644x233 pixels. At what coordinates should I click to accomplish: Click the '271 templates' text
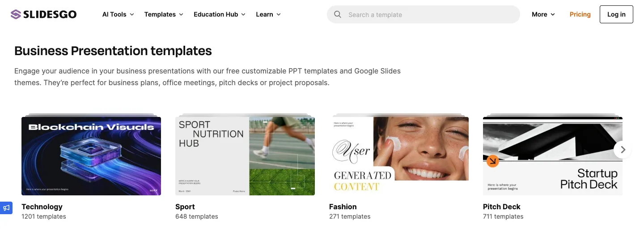coord(350,216)
